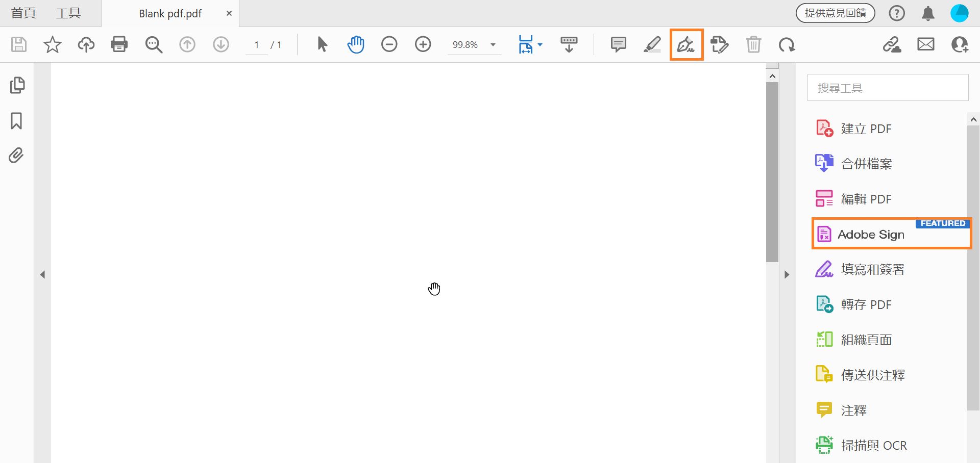This screenshot has width=980, height=463.
Task: Zoom out with the minus button
Action: point(389,45)
